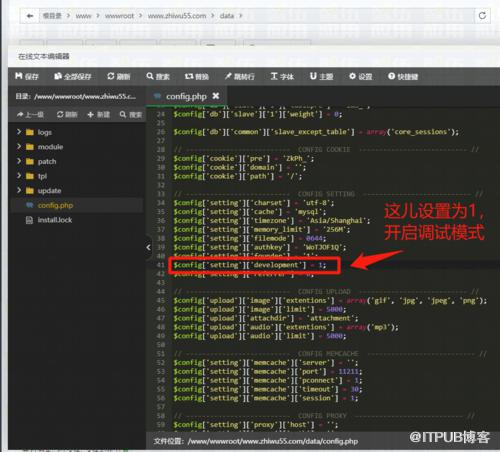Viewport: 500px width, 452px height.
Task: Open Font (字体) settings in toolbar
Action: pyautogui.click(x=282, y=77)
